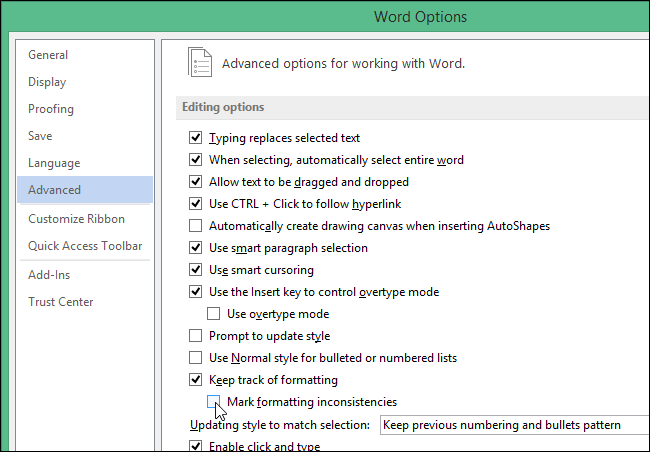The width and height of the screenshot is (650, 452).
Task: Uncheck Keep track of formatting
Action: (196, 380)
